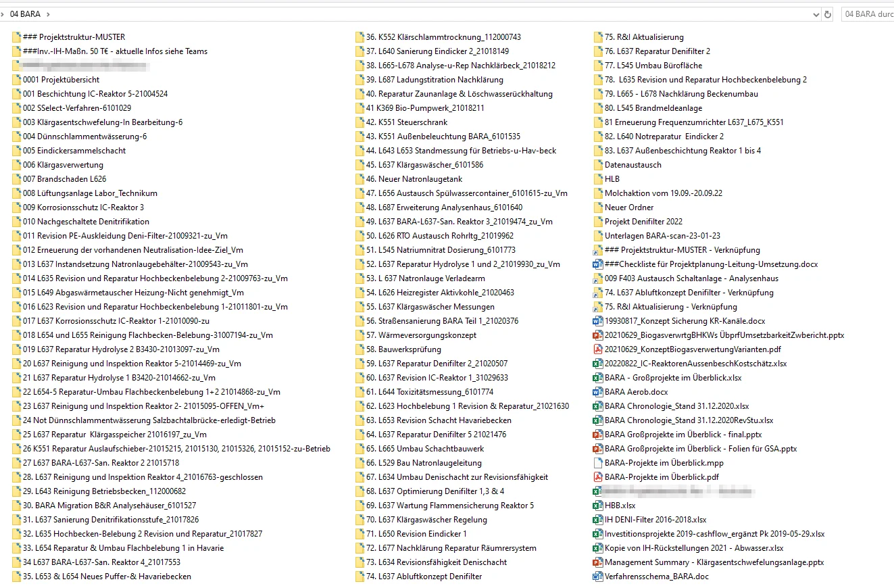The height and width of the screenshot is (588, 894).
Task: Select Word icon of Verfahrensschema_BARA.doc
Action: 597,577
